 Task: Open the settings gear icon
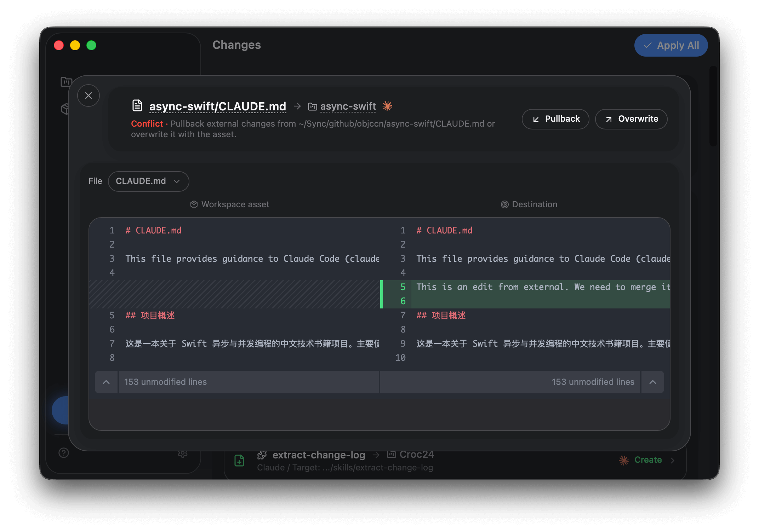click(x=183, y=454)
